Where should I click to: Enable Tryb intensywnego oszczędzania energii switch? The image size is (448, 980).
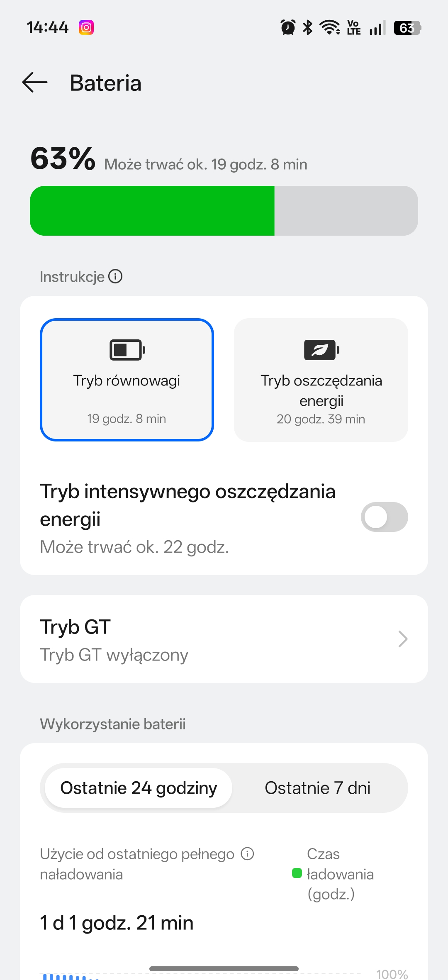coord(384,517)
